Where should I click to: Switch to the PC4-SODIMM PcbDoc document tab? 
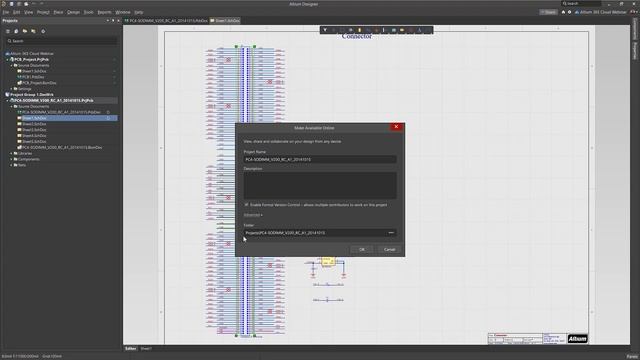(x=166, y=20)
